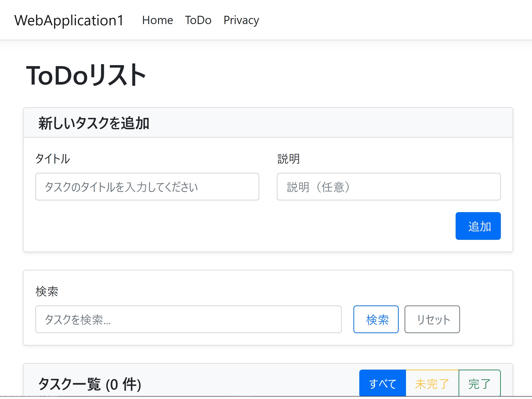Select the すべて filter tab
Viewport: 532px width, 399px height.
[382, 383]
